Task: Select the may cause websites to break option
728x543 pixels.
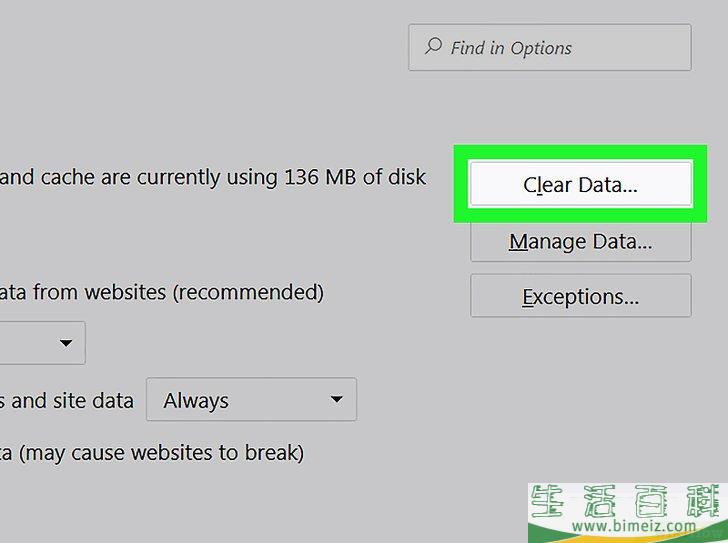Action: (152, 452)
